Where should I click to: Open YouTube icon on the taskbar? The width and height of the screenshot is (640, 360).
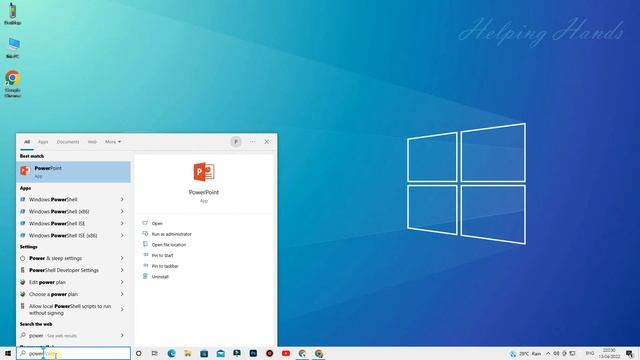[286, 353]
